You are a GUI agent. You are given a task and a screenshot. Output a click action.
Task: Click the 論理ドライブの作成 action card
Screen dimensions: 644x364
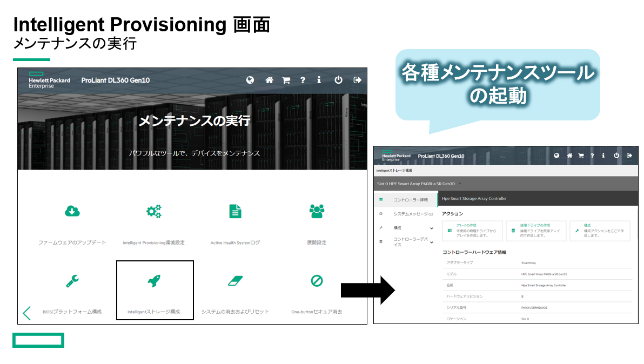point(535,230)
